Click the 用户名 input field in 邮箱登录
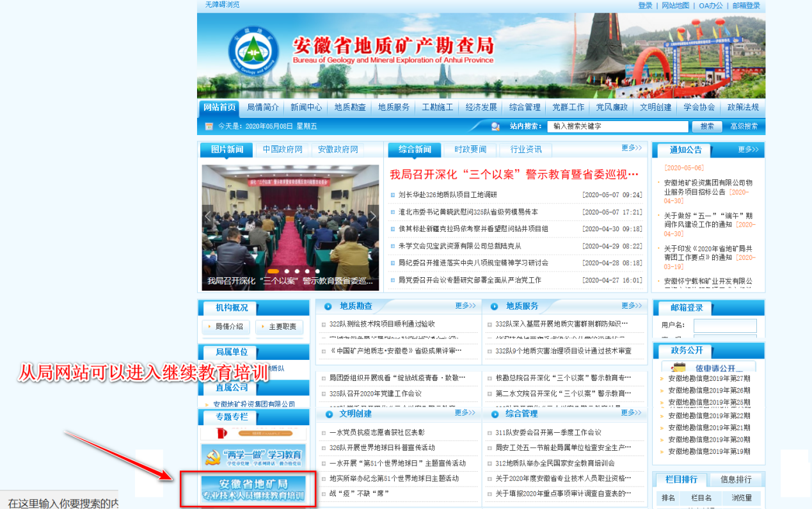Viewport: 812px width, 509px height. tap(725, 325)
